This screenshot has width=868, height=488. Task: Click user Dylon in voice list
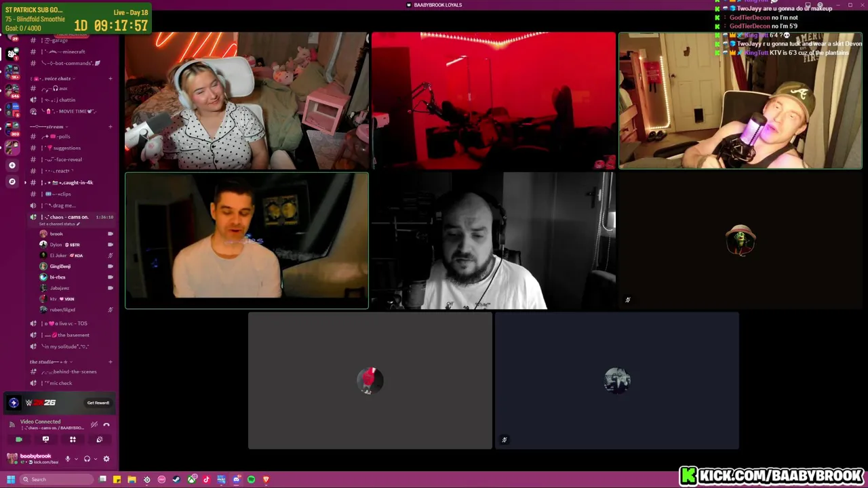click(76, 245)
